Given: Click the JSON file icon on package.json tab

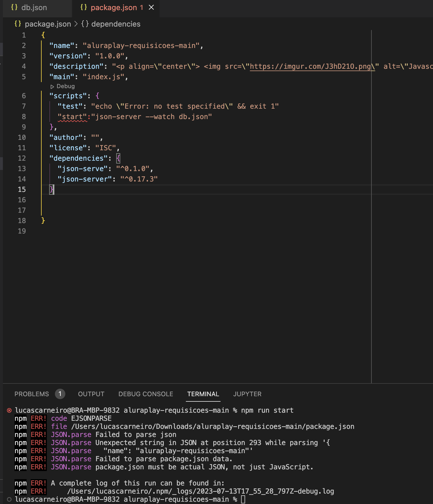Looking at the screenshot, I should 84,8.
